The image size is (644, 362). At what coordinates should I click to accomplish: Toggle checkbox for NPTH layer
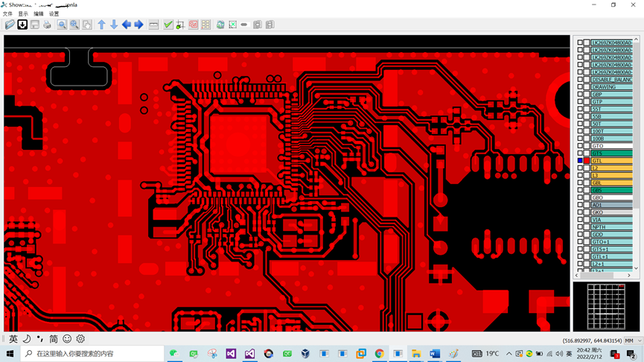point(580,227)
